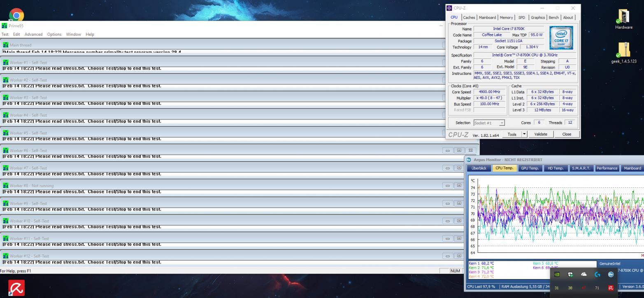Click the Close button in CPU-Z
This screenshot has height=298, width=644.
(567, 134)
